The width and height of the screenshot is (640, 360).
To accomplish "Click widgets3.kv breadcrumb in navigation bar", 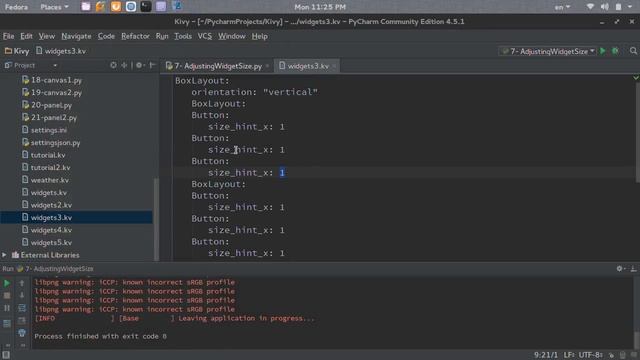I will (61, 51).
